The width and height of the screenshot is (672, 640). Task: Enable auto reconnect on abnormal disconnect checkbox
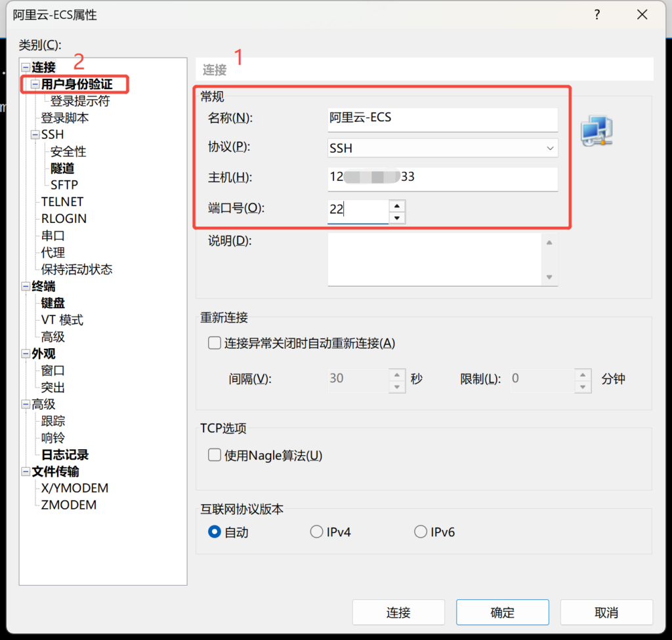point(215,343)
